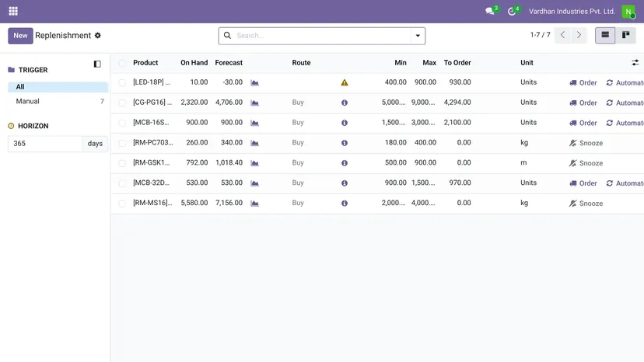Click Min value 180.00
The width and height of the screenshot is (644, 362).
396,142
